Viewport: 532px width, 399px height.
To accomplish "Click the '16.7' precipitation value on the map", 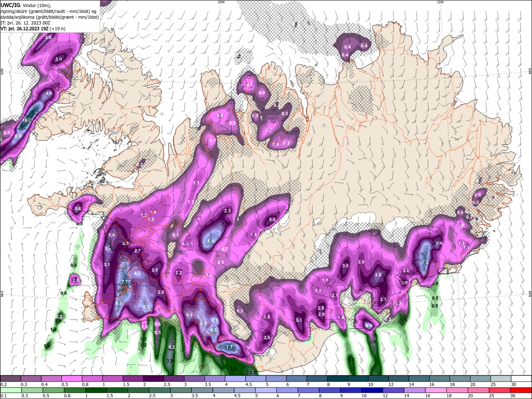I will coord(27,120).
